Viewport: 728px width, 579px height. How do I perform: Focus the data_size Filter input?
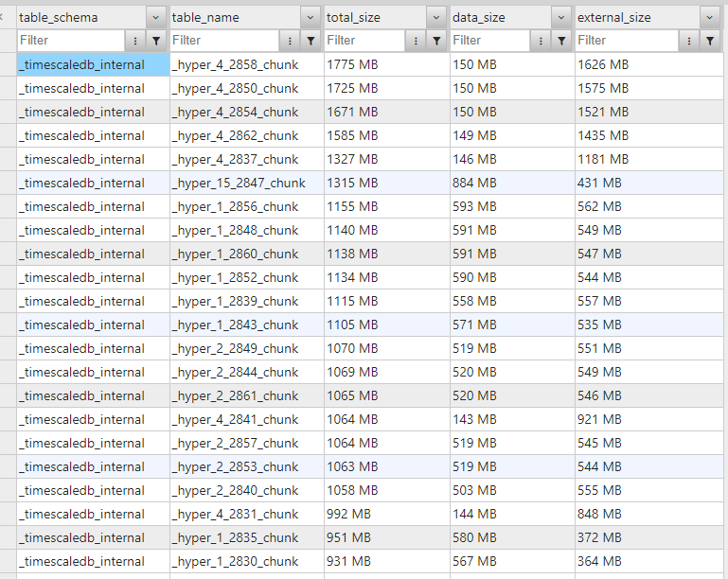tap(490, 41)
